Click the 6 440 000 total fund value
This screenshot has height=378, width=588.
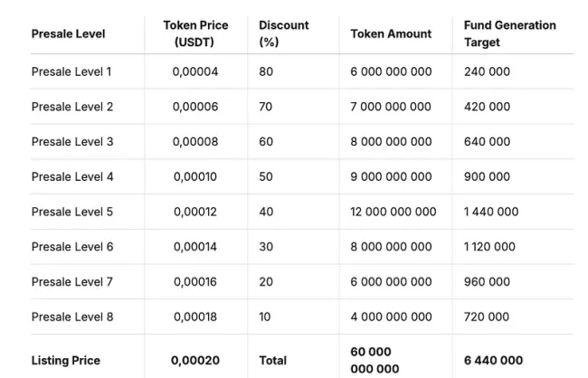pos(493,360)
